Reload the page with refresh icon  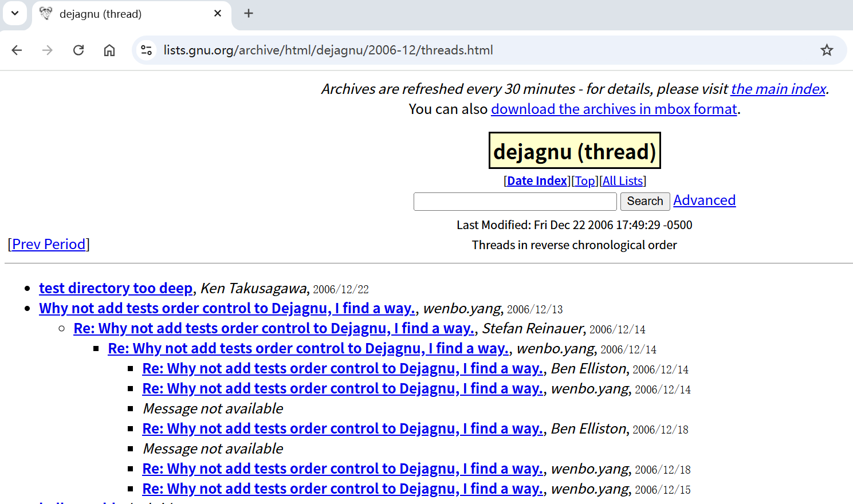(x=78, y=50)
